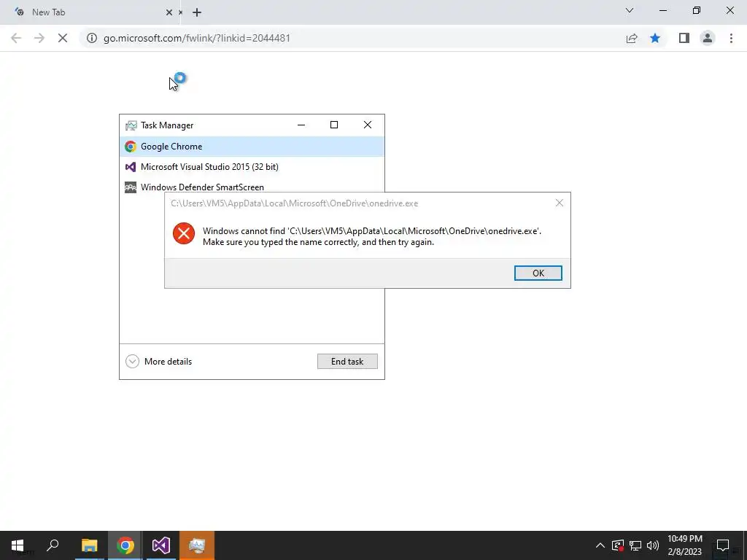Screen dimensions: 747x560
Task: Click OK in the onedrive.exe error dialog
Action: tap(538, 273)
